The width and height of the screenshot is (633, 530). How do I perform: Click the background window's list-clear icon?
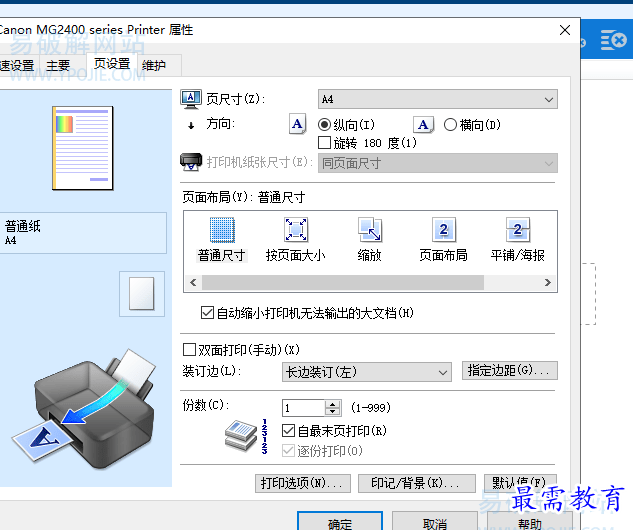point(613,40)
